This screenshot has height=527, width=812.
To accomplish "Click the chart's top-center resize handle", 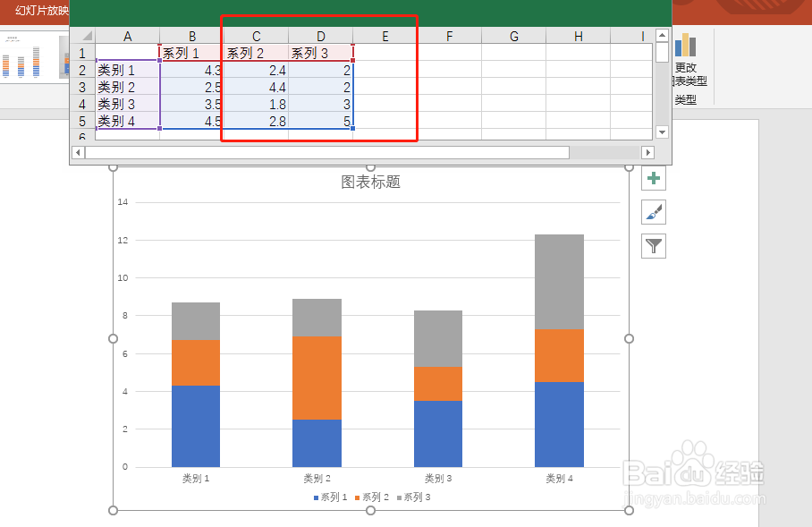I will 371,166.
